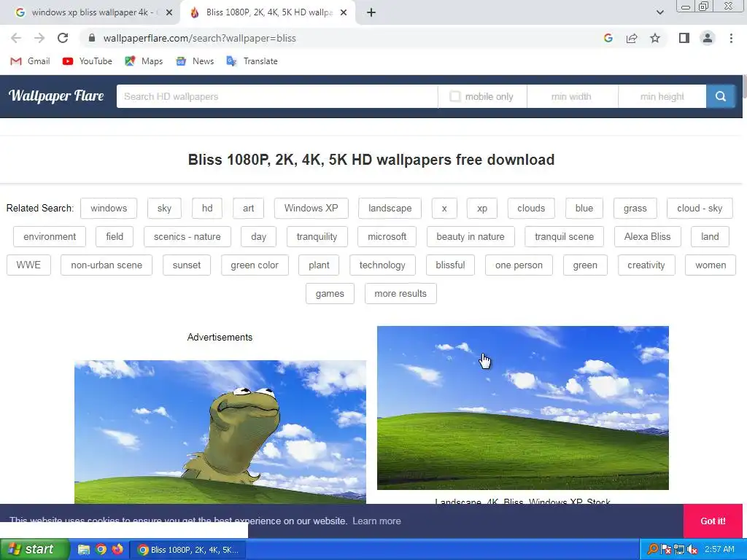
Task: Click the muted volume tray icon
Action: 692,550
